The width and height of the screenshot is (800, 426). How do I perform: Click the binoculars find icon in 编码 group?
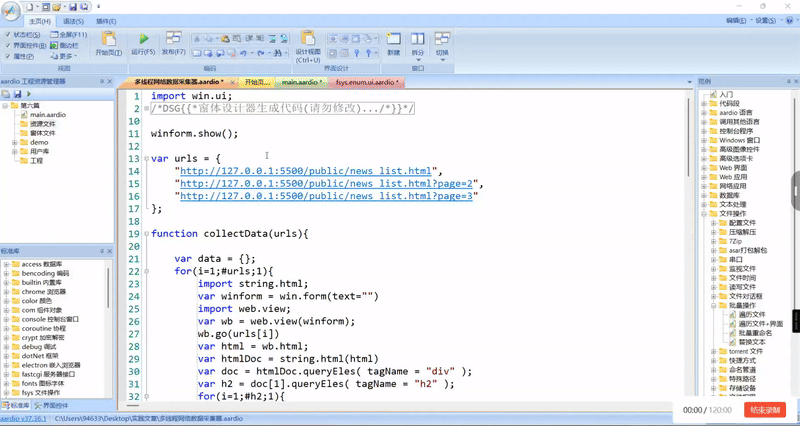[x=278, y=53]
